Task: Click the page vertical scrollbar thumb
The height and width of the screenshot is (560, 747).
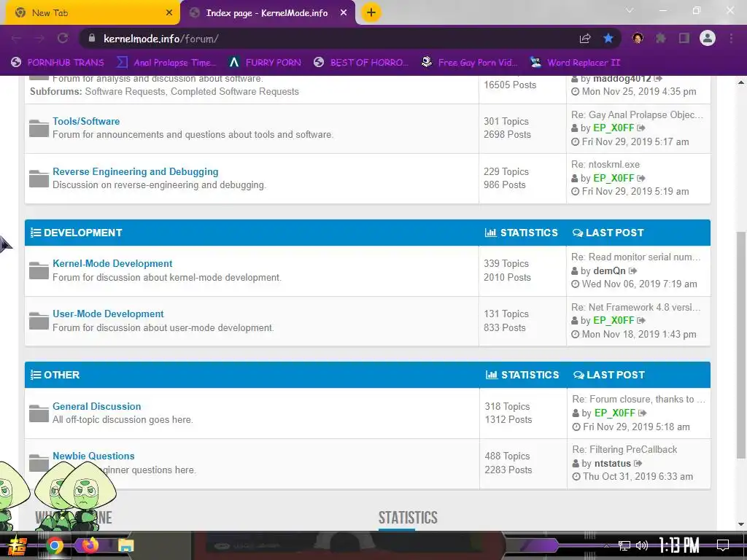Action: 741,345
